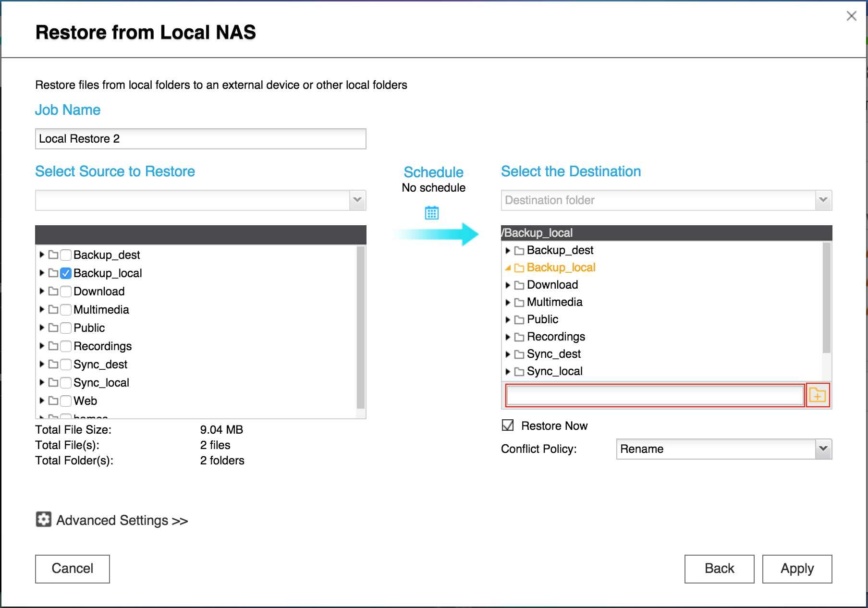Click the Sync_dest folder icon in source tree
Viewport: 868px width, 608px height.
54,364
